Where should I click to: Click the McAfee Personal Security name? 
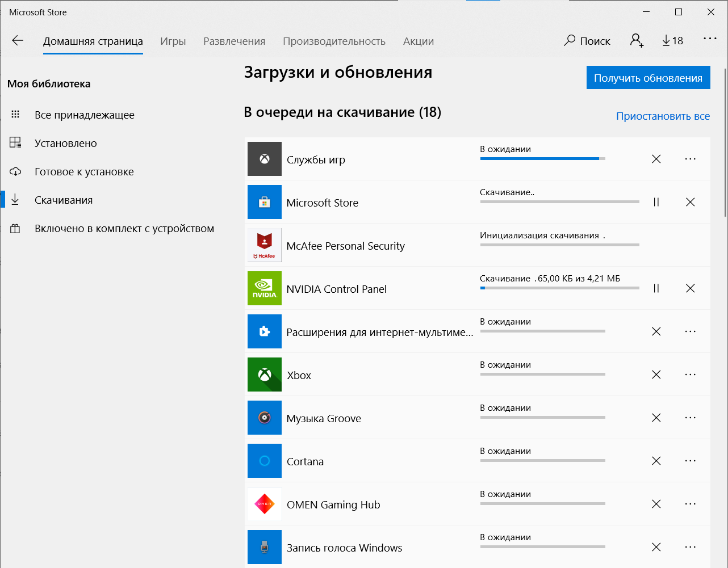pyautogui.click(x=345, y=246)
